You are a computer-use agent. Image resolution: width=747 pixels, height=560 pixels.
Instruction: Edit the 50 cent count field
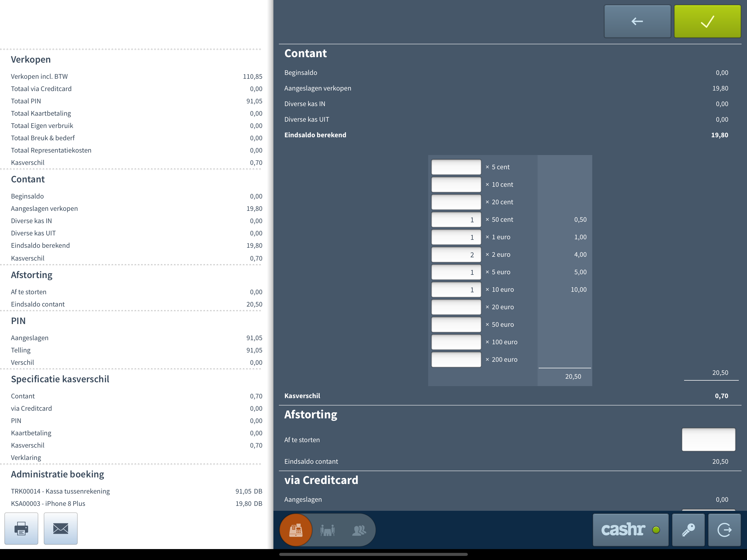[456, 220]
